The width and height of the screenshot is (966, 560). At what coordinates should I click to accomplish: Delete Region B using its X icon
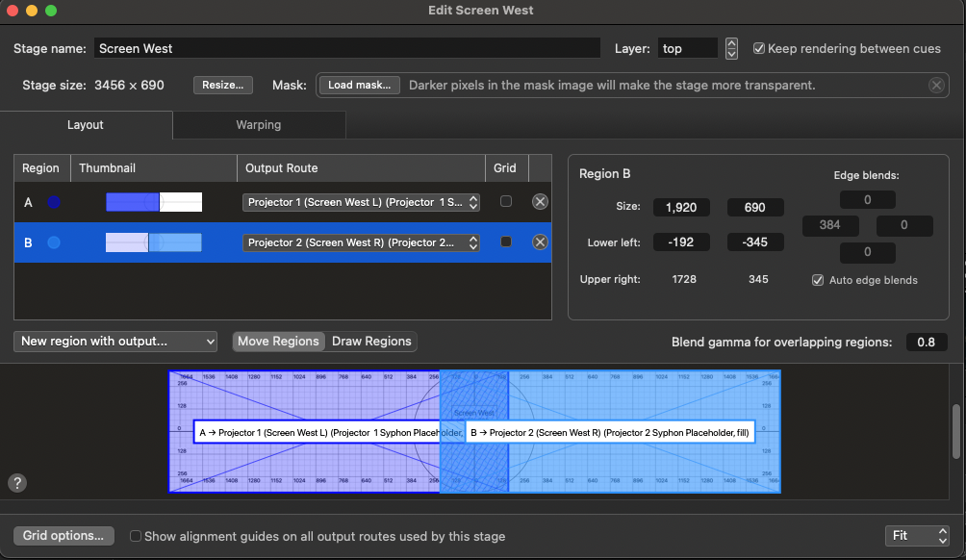point(540,242)
